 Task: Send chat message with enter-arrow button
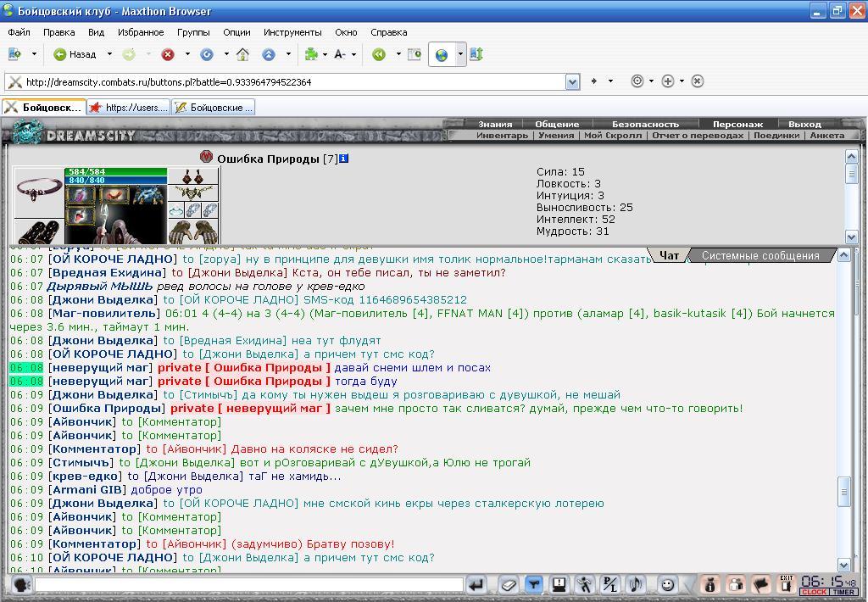[477, 584]
